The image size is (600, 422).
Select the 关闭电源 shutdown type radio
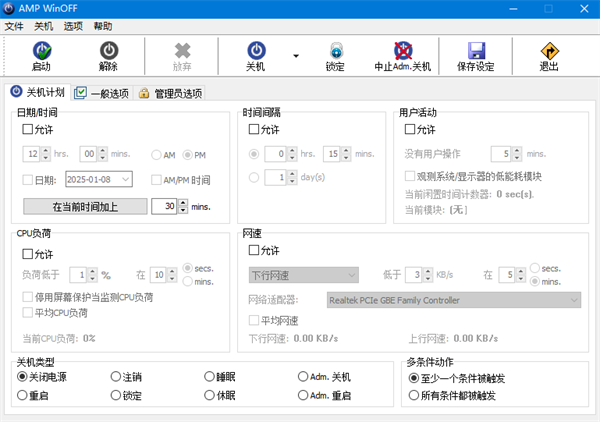tap(22, 377)
